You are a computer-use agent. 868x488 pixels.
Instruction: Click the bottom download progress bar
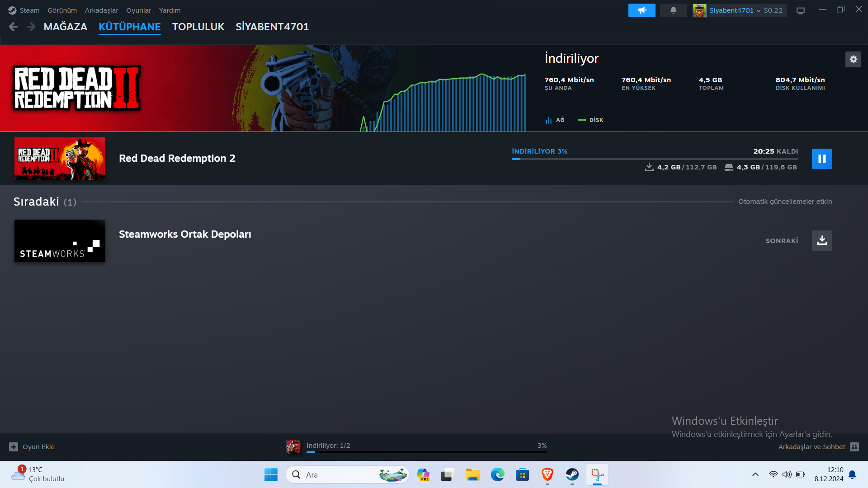pos(426,451)
